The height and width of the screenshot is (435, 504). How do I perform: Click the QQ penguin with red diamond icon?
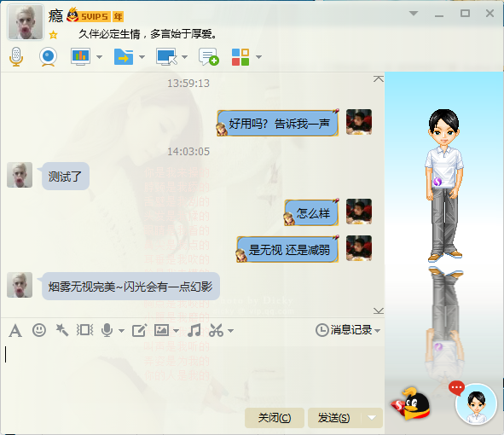(411, 403)
